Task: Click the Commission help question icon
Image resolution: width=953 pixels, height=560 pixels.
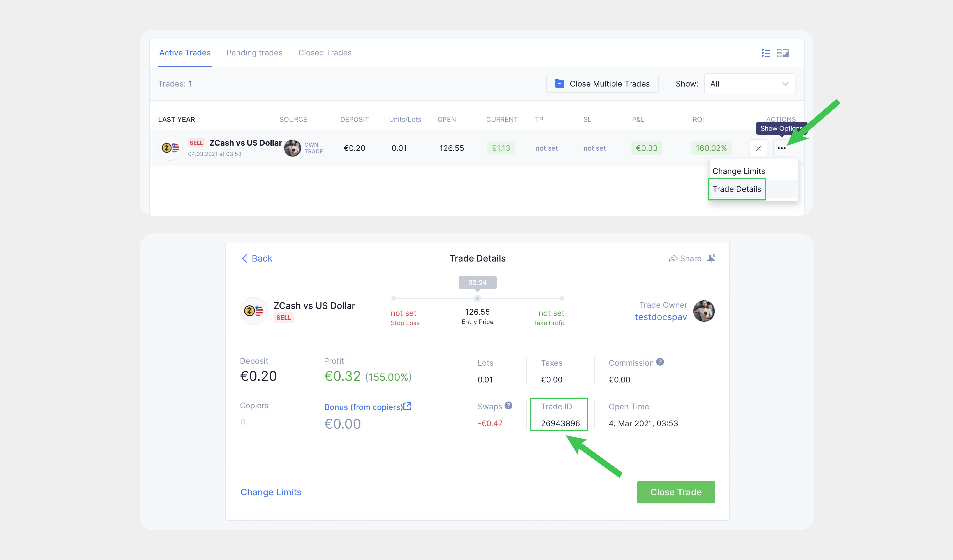Action: coord(660,362)
